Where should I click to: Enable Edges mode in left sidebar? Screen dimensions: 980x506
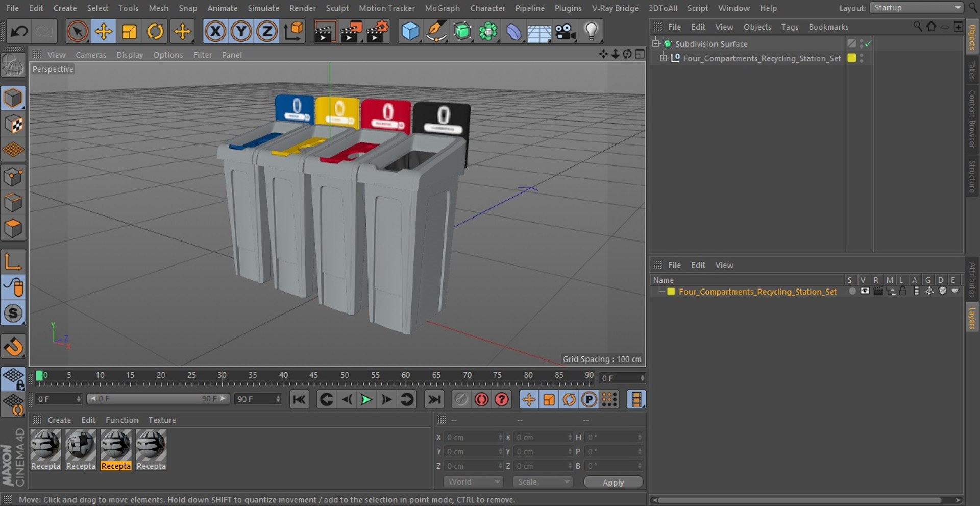coord(13,203)
